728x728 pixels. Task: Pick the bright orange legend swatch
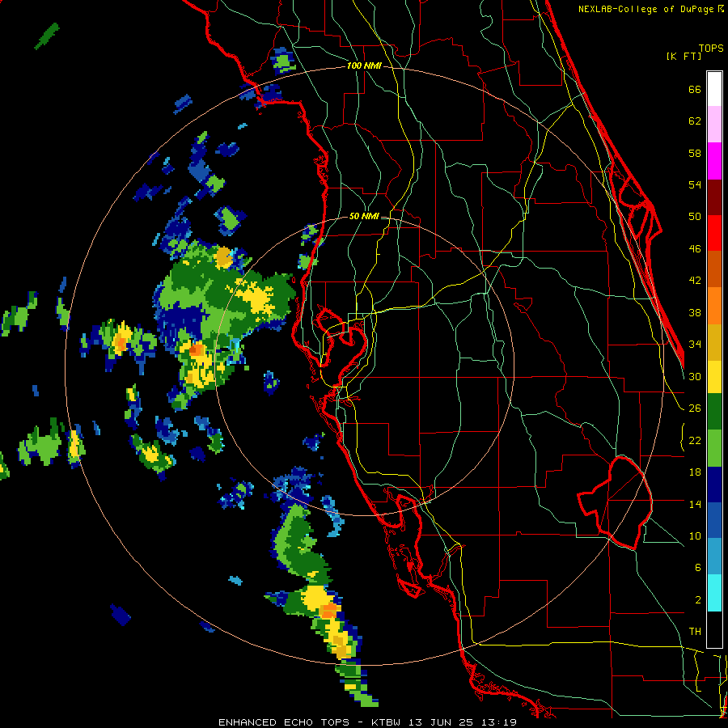point(714,306)
